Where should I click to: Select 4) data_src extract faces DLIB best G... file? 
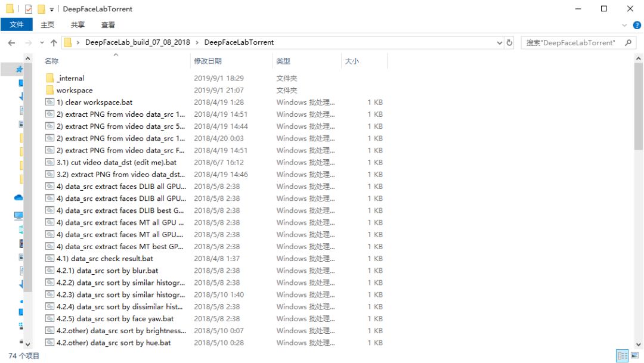tap(120, 210)
